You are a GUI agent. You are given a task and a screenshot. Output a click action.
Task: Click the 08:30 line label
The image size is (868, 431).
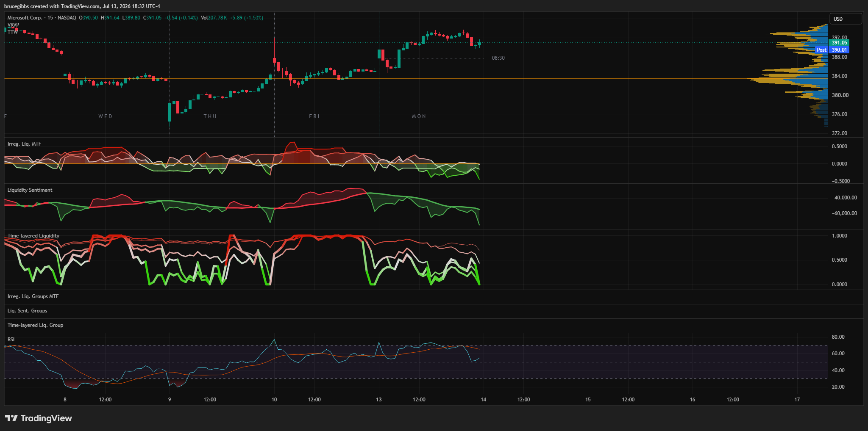(498, 58)
